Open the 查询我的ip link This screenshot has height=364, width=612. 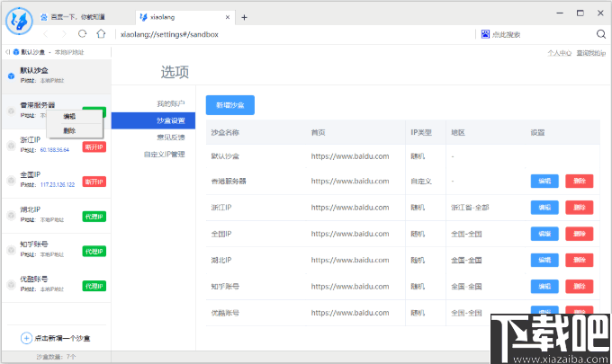pyautogui.click(x=591, y=53)
